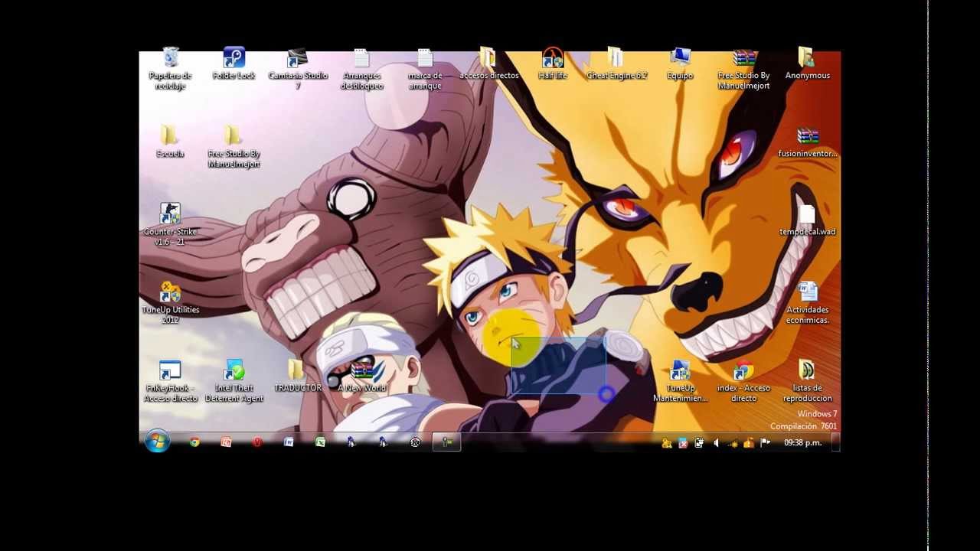Screen dimensions: 980x551
Task: Open the accesos directos folder
Action: pyautogui.click(x=488, y=64)
